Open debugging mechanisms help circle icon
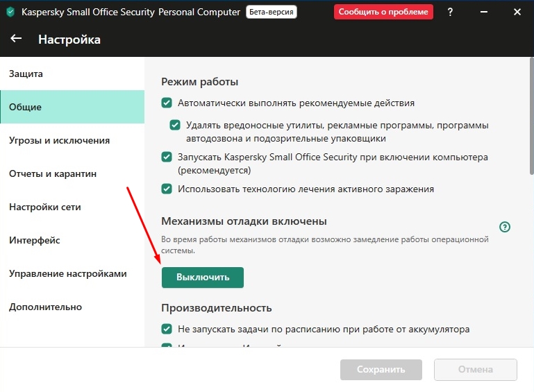 (x=504, y=227)
